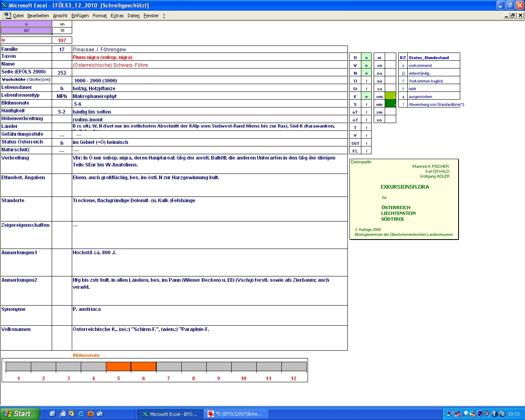Click the round 'i' info tray icon
This screenshot has height=420, width=525.
pyautogui.click(x=494, y=414)
